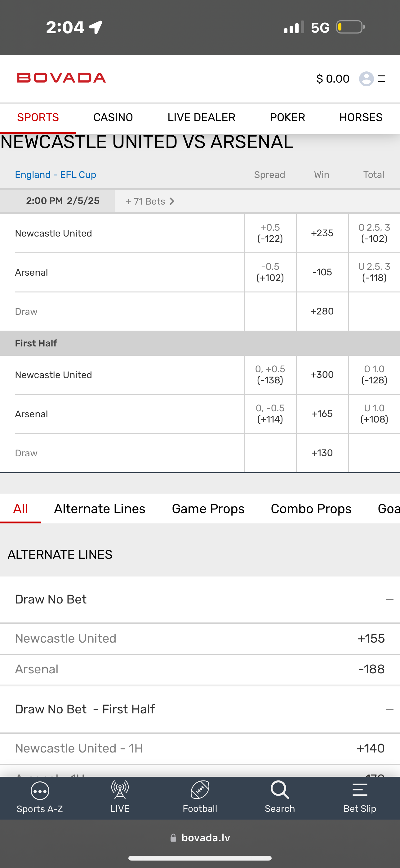400x868 pixels.
Task: Expand the +71 Bets chevron
Action: pyautogui.click(x=172, y=201)
